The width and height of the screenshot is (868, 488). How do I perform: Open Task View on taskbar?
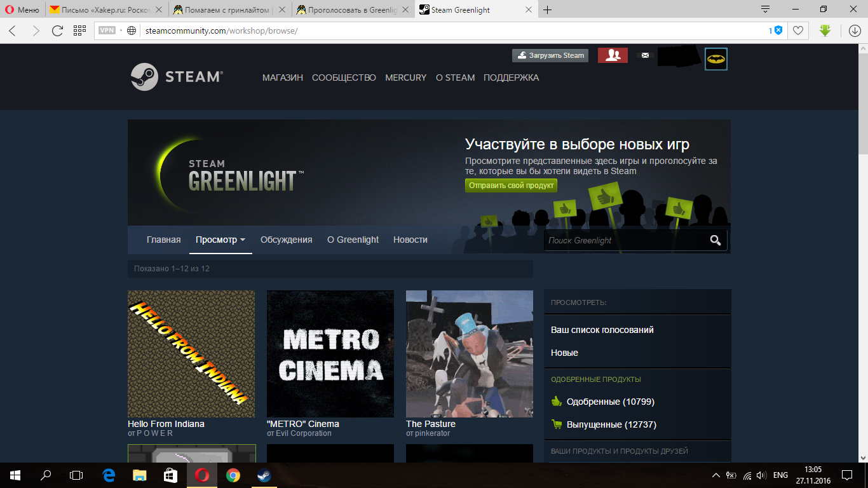pyautogui.click(x=76, y=475)
